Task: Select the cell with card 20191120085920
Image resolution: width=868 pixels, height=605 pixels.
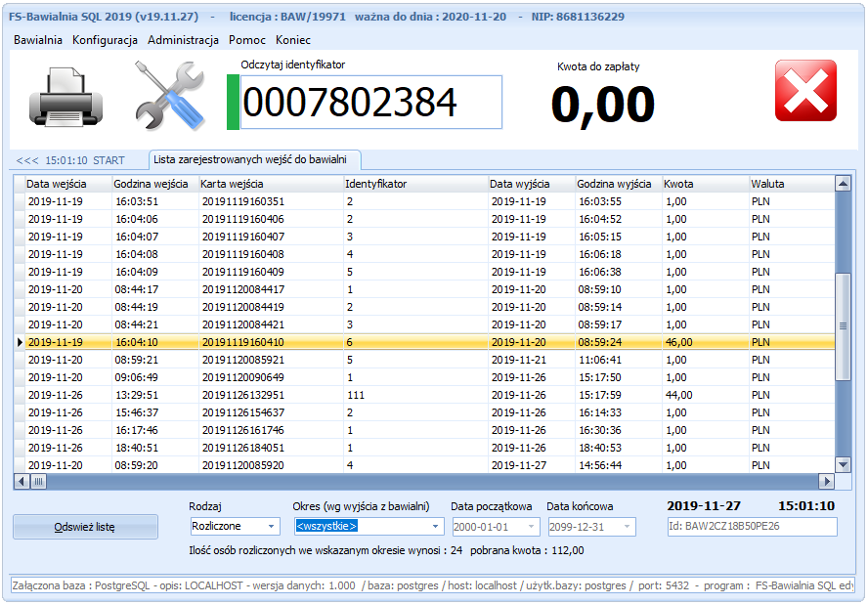Action: (272, 465)
